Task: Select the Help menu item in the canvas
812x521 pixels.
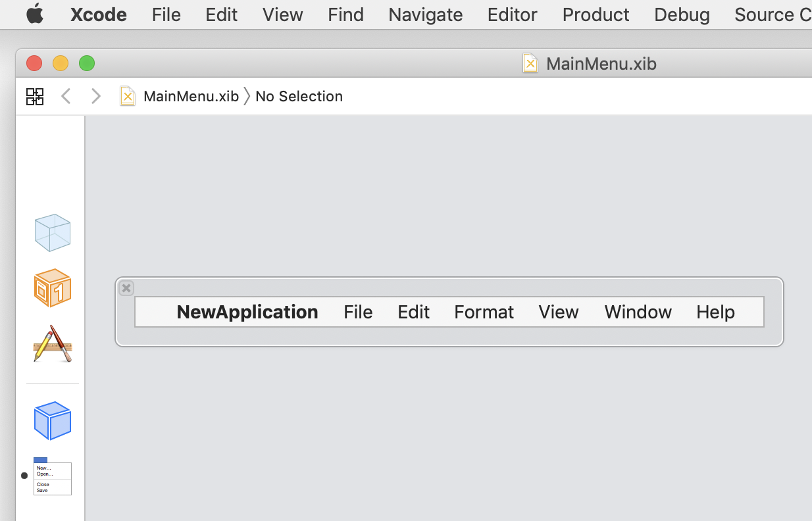Action: [x=715, y=312]
